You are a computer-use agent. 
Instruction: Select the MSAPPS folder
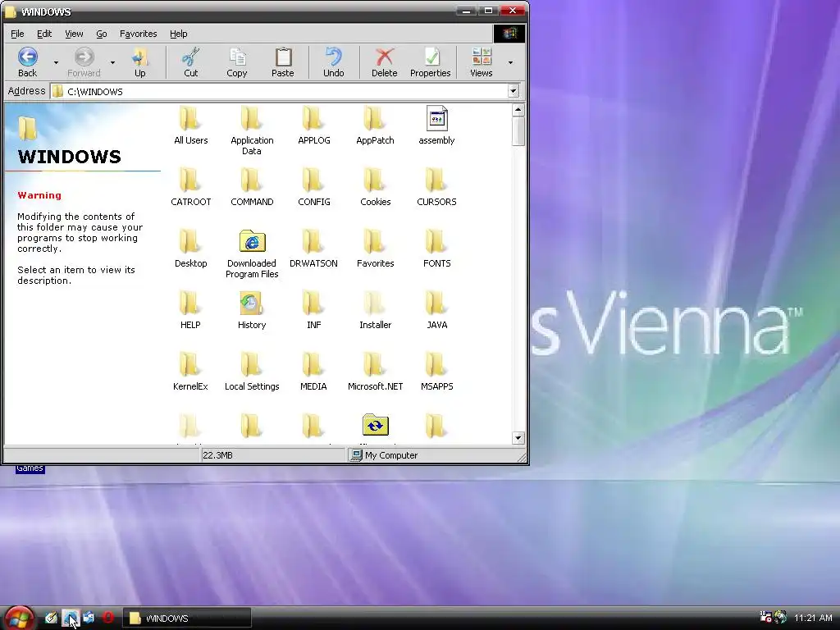click(x=436, y=372)
